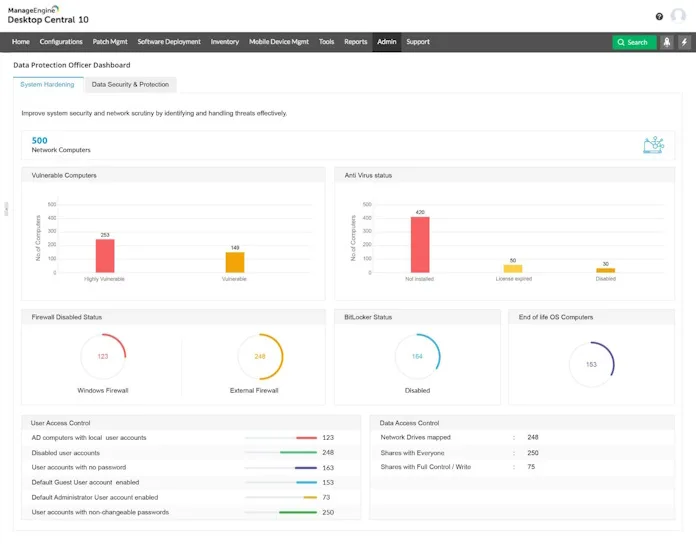Click the network computers diagram icon

point(653,145)
